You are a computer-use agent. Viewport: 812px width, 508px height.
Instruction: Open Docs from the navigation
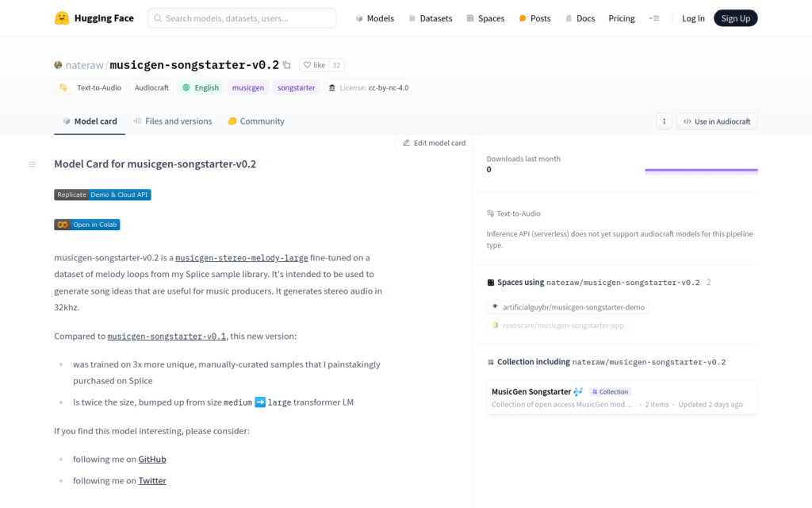coord(580,18)
